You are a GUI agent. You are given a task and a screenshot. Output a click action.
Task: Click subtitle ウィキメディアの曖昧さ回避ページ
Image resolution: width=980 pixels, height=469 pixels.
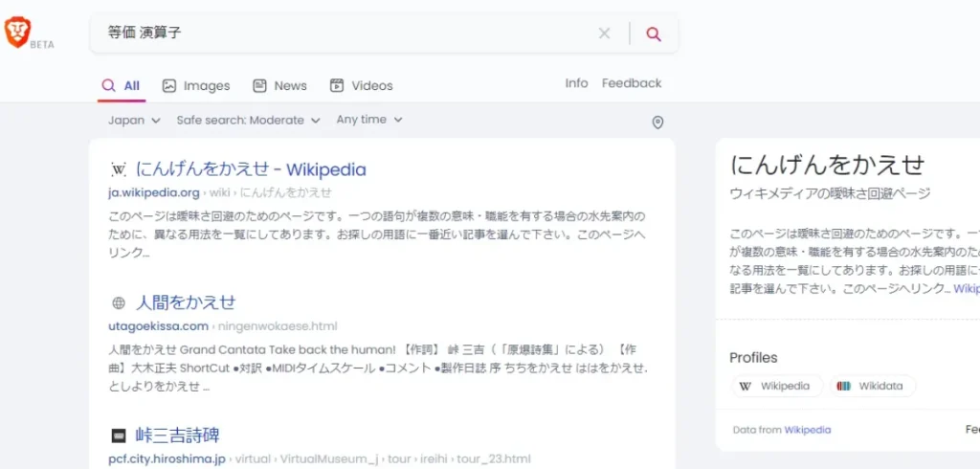830,194
